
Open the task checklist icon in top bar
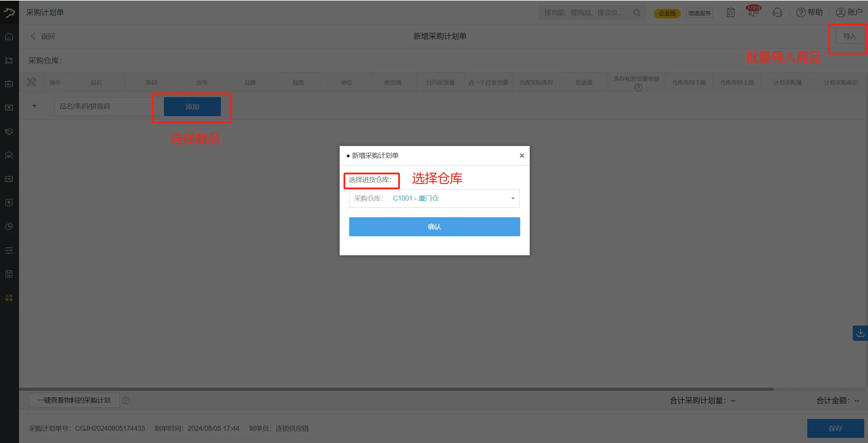tap(731, 13)
